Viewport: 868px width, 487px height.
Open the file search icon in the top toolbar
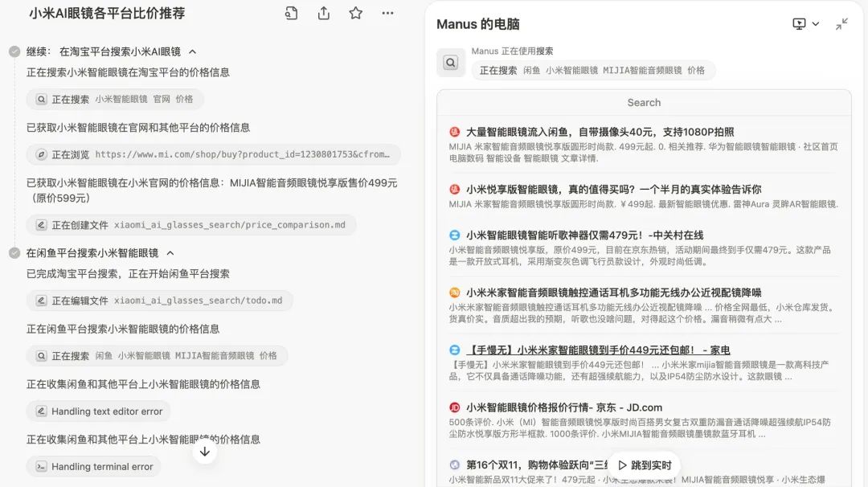coord(290,13)
